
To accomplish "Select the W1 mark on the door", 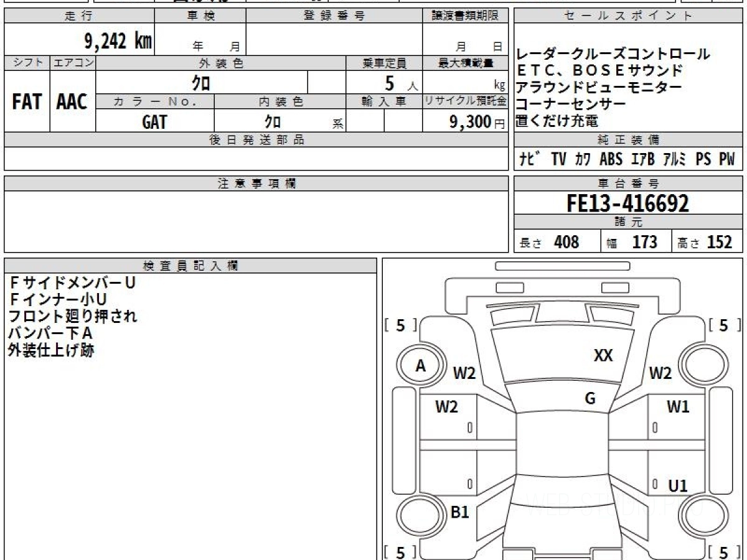I will [678, 407].
